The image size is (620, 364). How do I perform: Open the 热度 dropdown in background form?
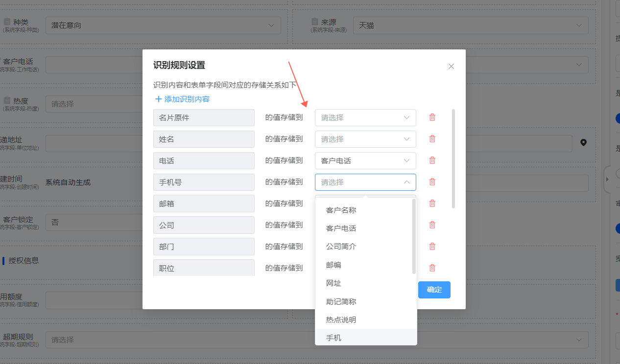(94, 104)
